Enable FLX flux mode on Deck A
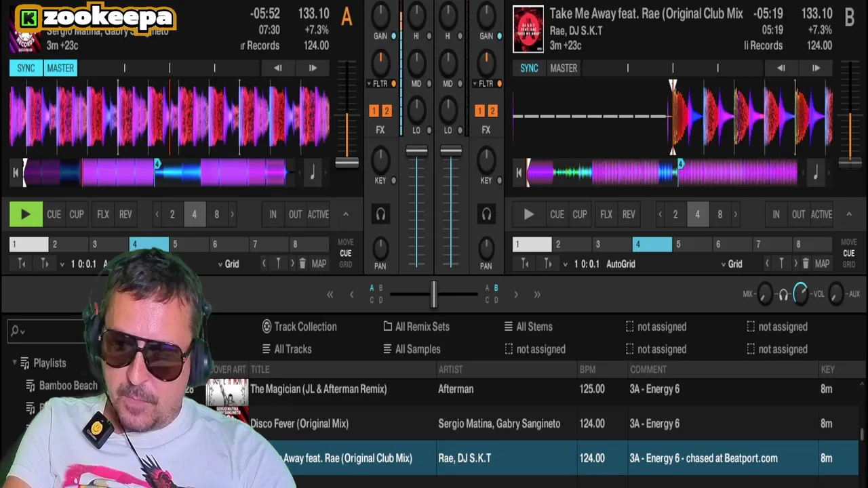The height and width of the screenshot is (488, 868). click(103, 214)
